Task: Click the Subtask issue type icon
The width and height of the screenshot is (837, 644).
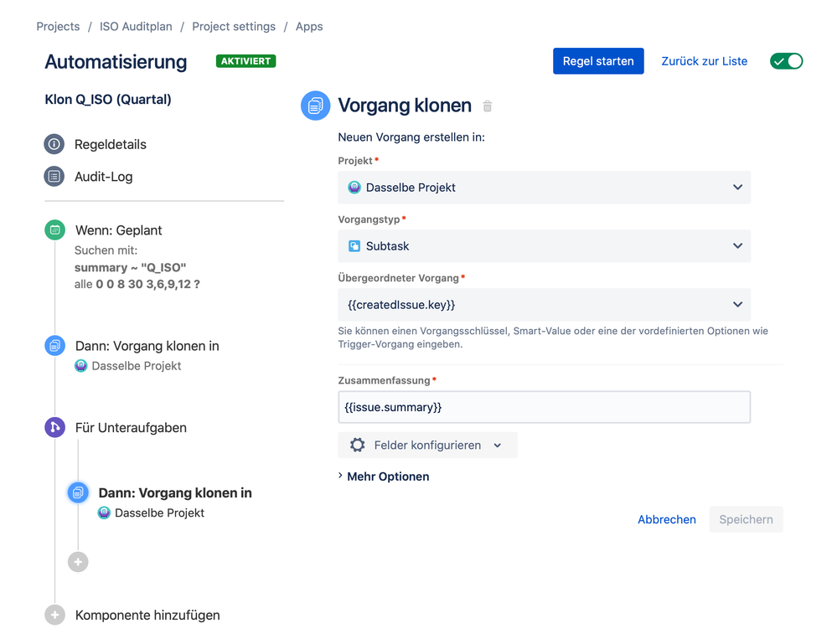Action: click(x=354, y=246)
